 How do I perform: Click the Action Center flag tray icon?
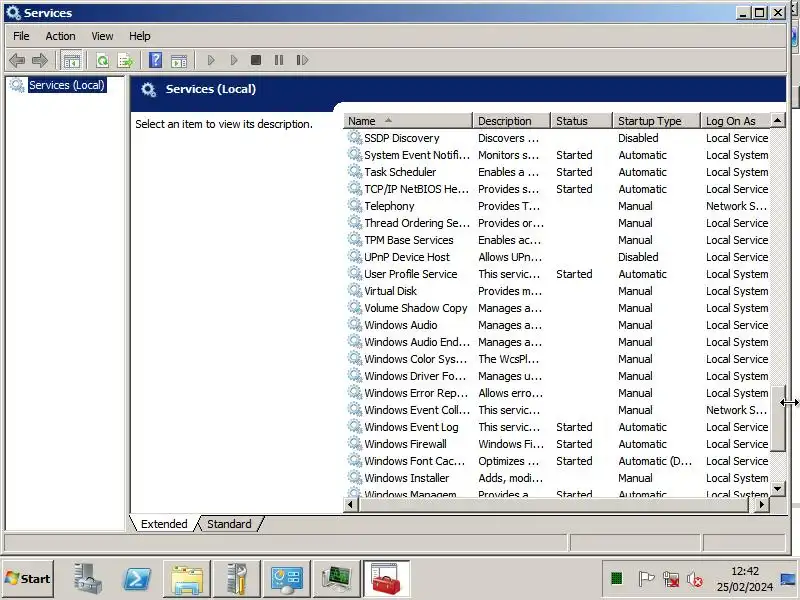tap(646, 579)
